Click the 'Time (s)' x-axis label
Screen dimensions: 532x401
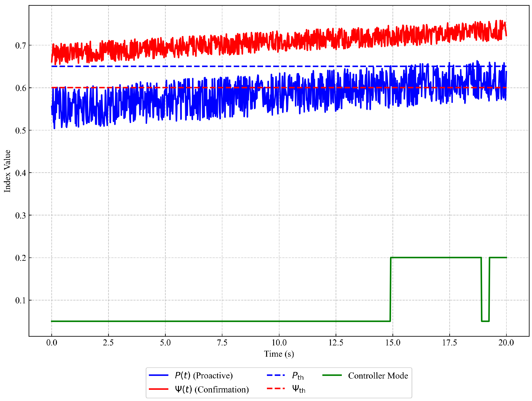(279, 354)
